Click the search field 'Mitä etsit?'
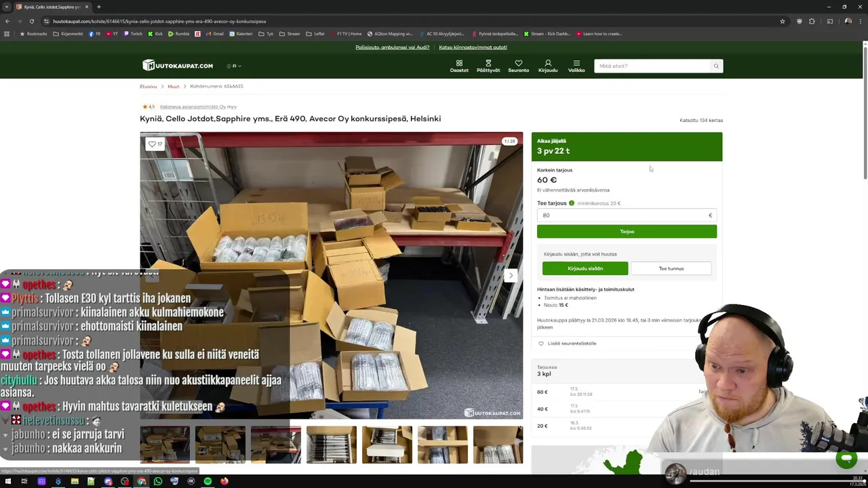 (x=652, y=66)
